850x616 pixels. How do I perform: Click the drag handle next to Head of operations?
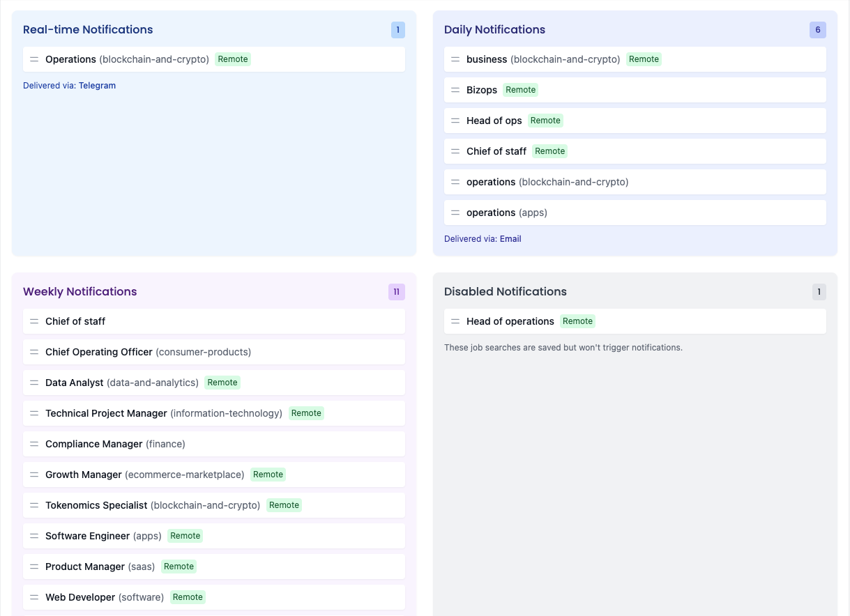point(455,321)
